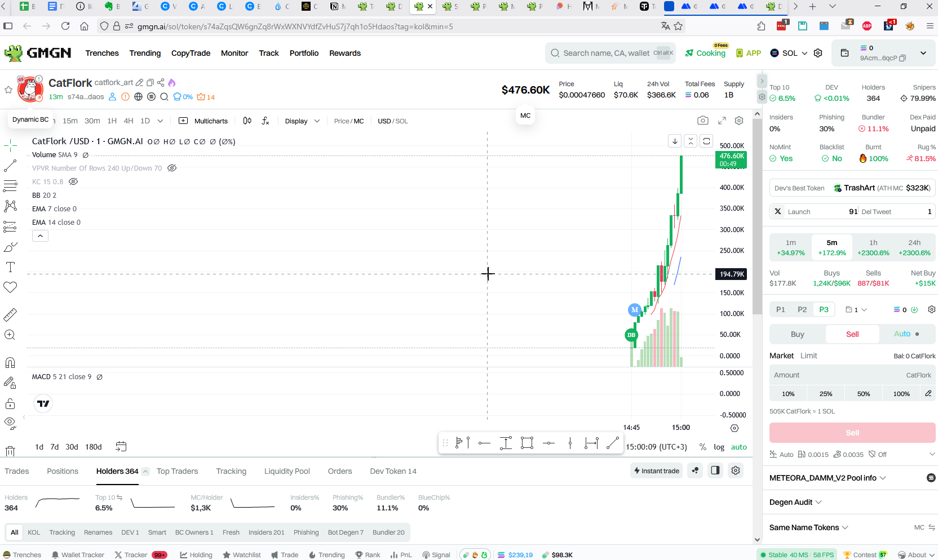Go to the CopyTrade page
The width and height of the screenshot is (938, 560).
[191, 53]
